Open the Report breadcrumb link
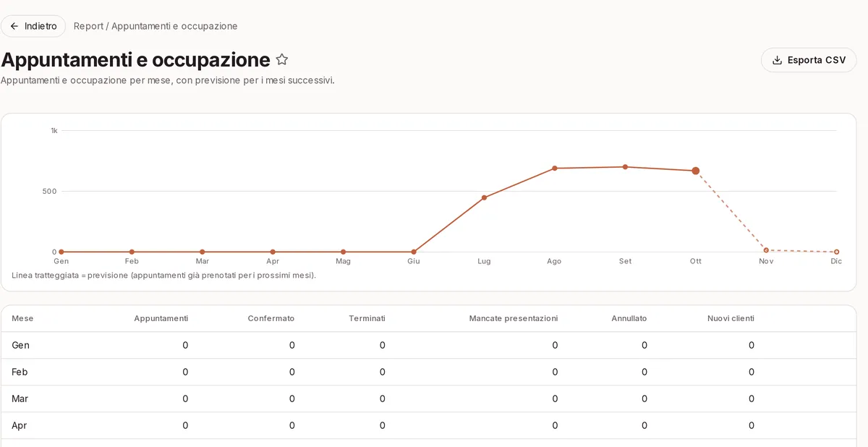This screenshot has width=868, height=447. click(x=88, y=26)
